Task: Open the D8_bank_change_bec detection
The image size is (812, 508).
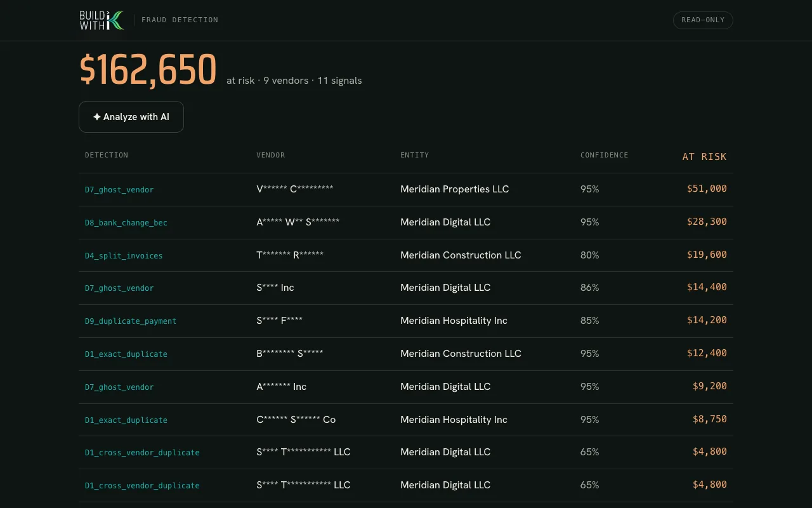Action: tap(126, 223)
